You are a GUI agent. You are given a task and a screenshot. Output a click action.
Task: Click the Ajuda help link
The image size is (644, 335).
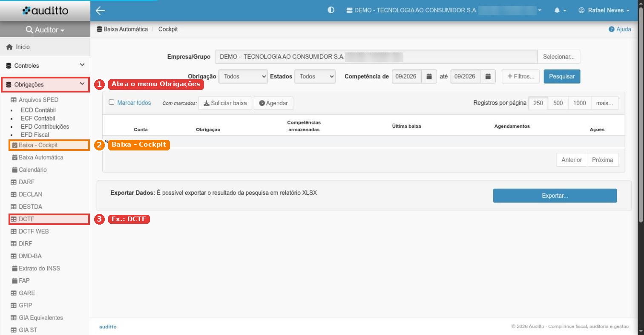(x=620, y=29)
